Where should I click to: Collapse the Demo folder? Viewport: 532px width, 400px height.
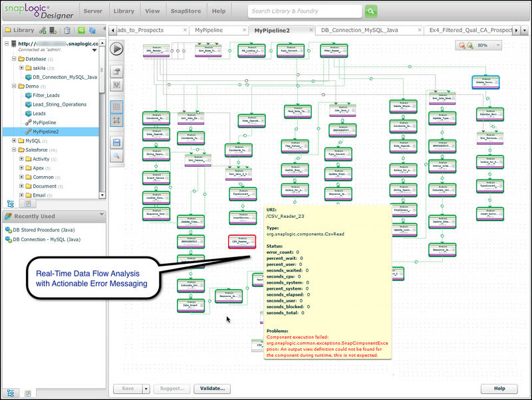tap(14, 86)
